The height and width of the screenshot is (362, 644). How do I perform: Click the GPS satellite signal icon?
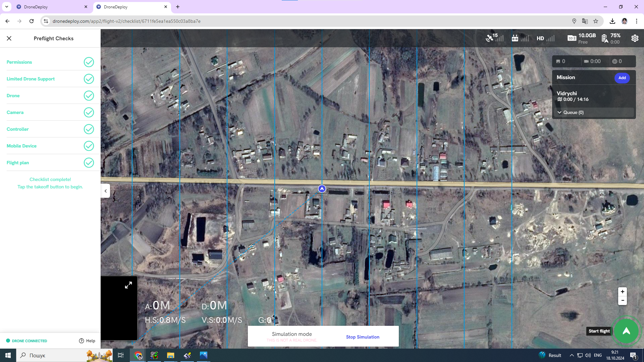pyautogui.click(x=490, y=38)
